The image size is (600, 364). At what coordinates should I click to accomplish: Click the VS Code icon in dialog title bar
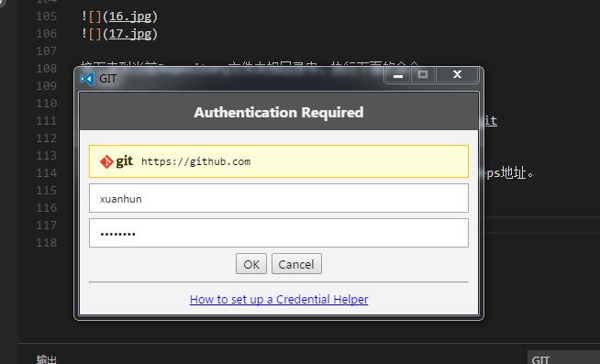[87, 79]
